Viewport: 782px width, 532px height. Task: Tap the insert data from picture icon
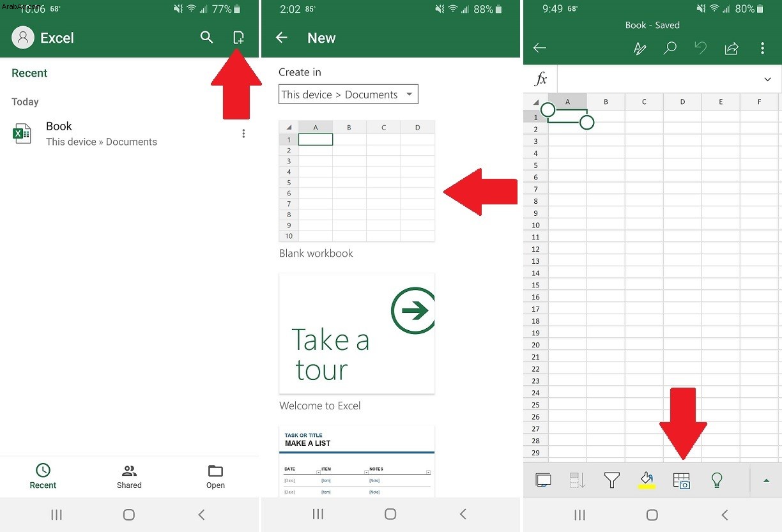(682, 480)
